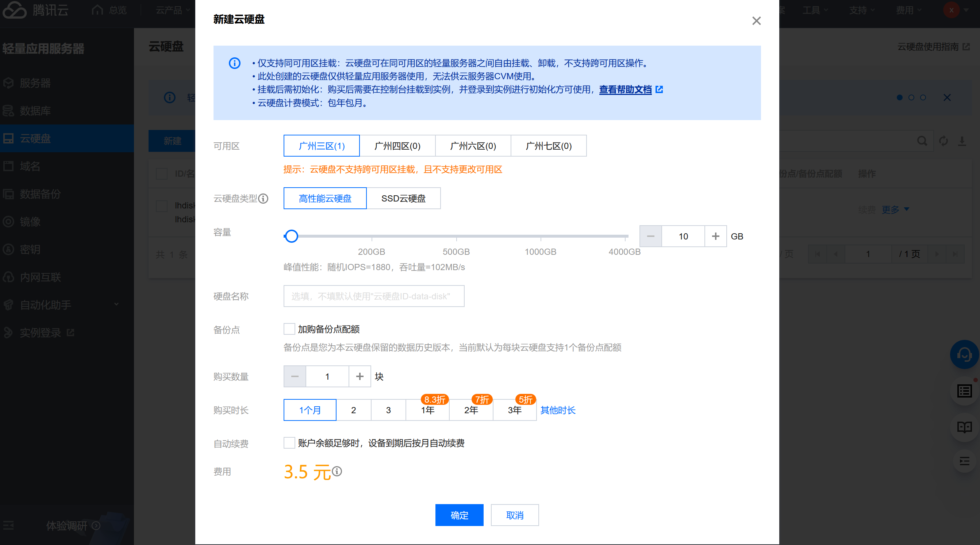Open 总览 home in top bar
The height and width of the screenshot is (545, 980).
(x=109, y=10)
